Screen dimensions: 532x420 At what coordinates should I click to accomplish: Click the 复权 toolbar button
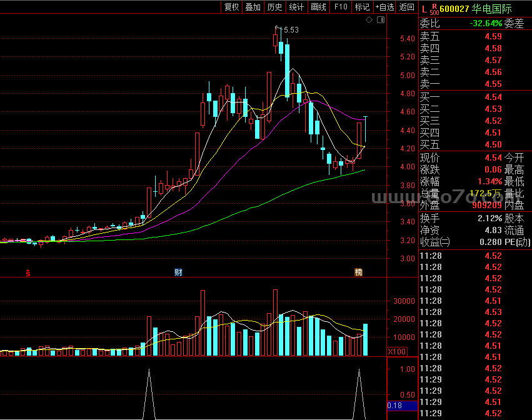(x=232, y=7)
